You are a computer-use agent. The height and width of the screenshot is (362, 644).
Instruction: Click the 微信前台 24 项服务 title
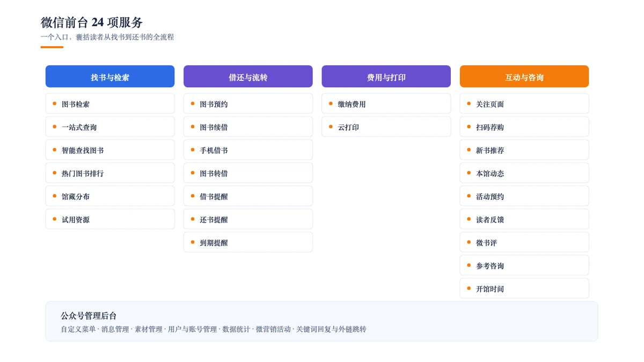[x=92, y=23]
